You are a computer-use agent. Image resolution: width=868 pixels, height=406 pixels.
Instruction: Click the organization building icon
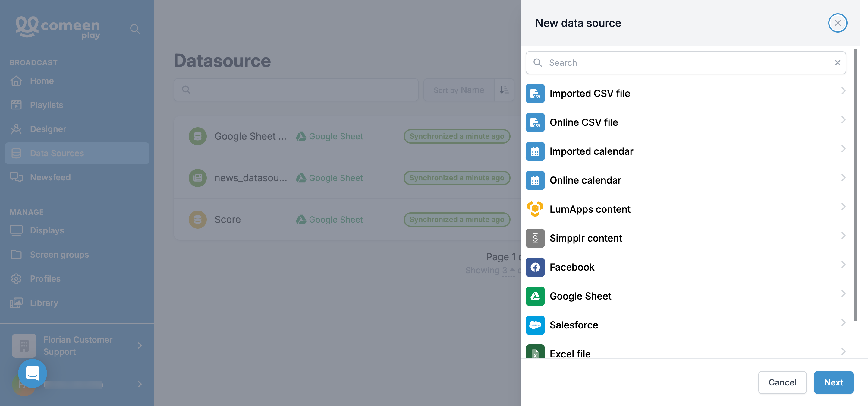click(24, 345)
